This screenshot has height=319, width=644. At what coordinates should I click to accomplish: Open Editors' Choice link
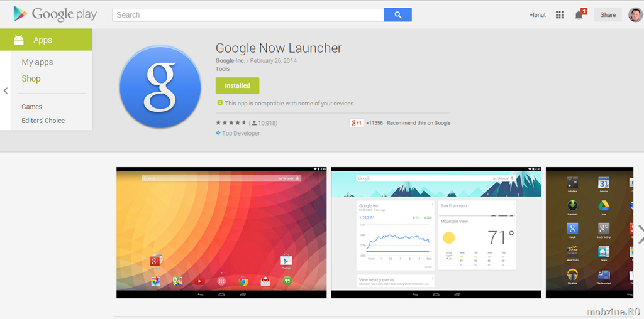(x=43, y=121)
